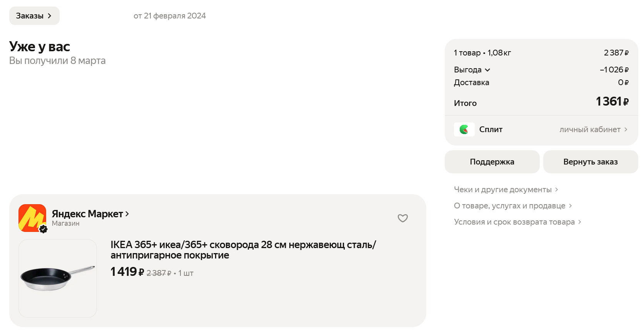Viewport: 644px width, 334px height.
Task: Click the Yandex Market store logo
Action: point(32,218)
